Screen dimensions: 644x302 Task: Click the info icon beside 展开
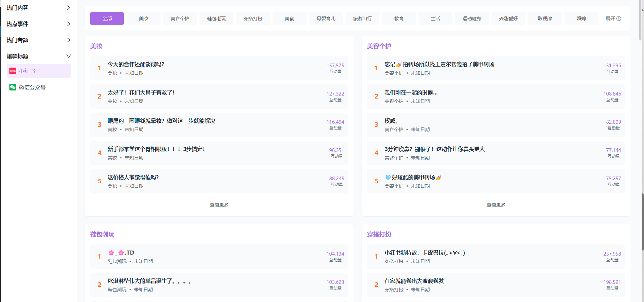click(619, 18)
